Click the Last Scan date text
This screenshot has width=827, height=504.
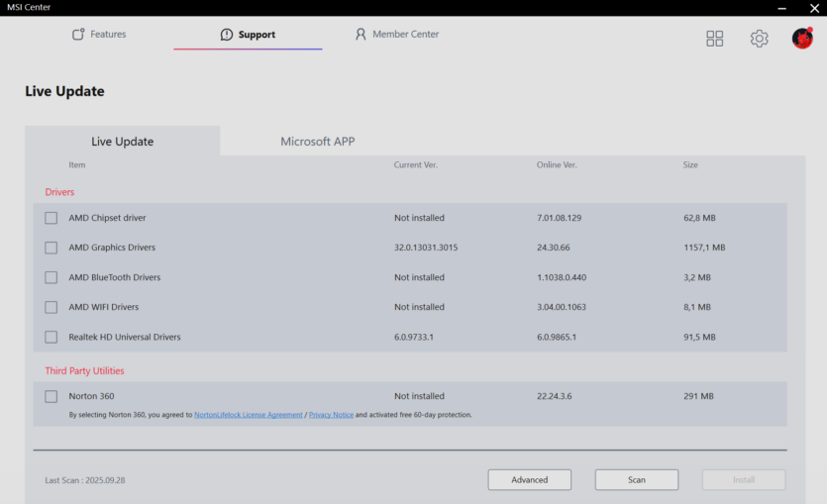point(85,480)
